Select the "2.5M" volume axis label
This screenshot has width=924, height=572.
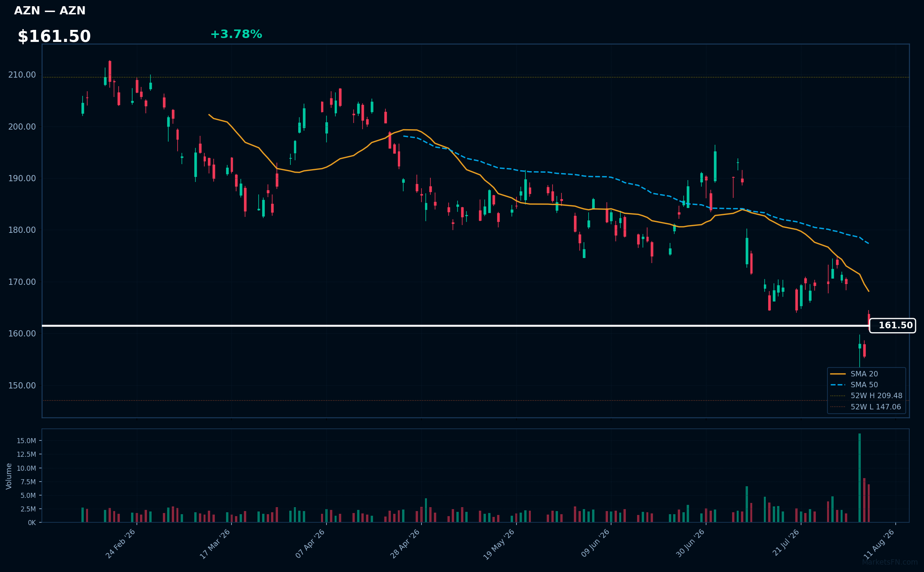[28, 509]
